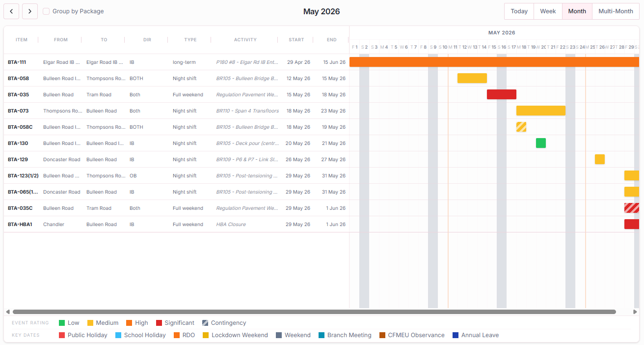Viewport: 644px width, 345px height.
Task: Click the TO column header
Action: pos(104,40)
